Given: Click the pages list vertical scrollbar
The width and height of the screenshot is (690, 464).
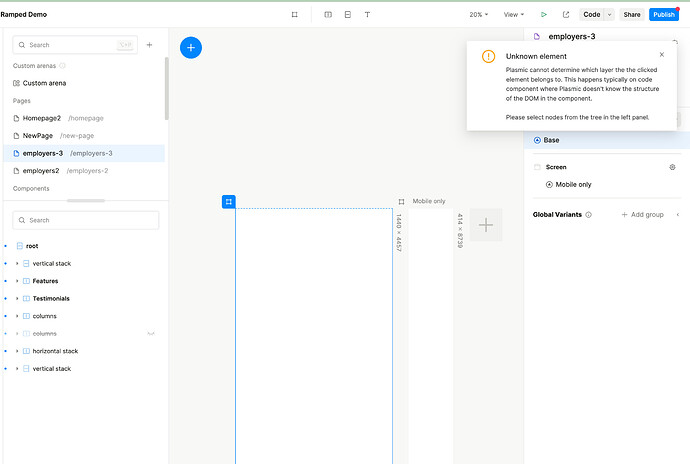Looking at the screenshot, I should [x=166, y=88].
